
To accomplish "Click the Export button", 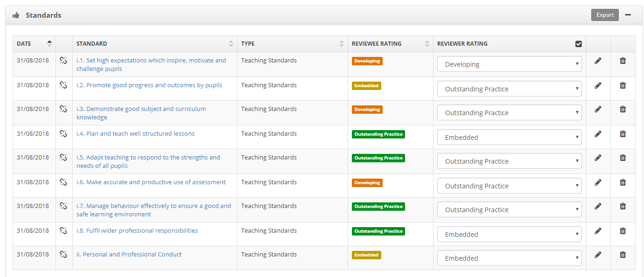I will point(605,15).
